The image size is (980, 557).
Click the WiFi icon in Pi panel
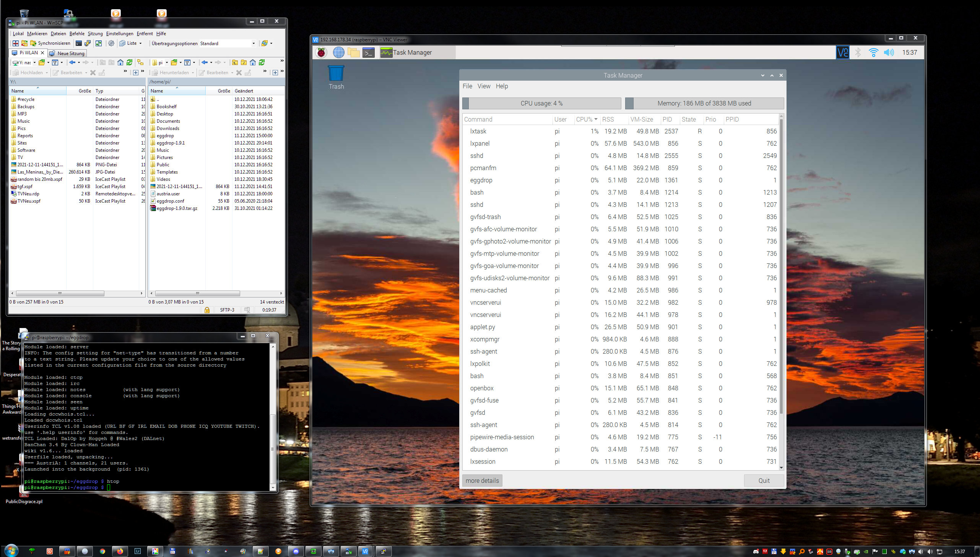tap(873, 52)
